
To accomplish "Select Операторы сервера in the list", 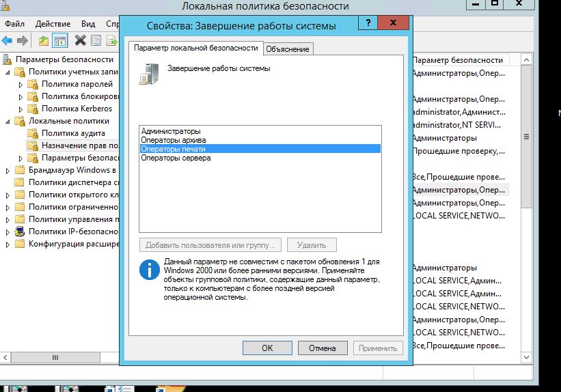I will pos(260,158).
